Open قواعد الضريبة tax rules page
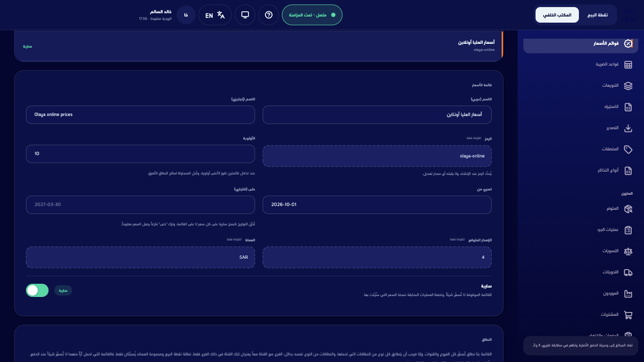This screenshot has height=362, width=644. click(580, 65)
